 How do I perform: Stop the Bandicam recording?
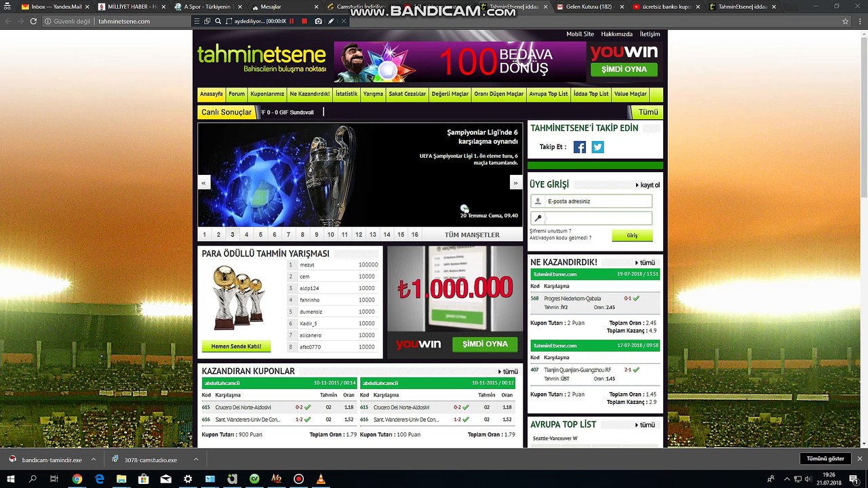coord(304,21)
